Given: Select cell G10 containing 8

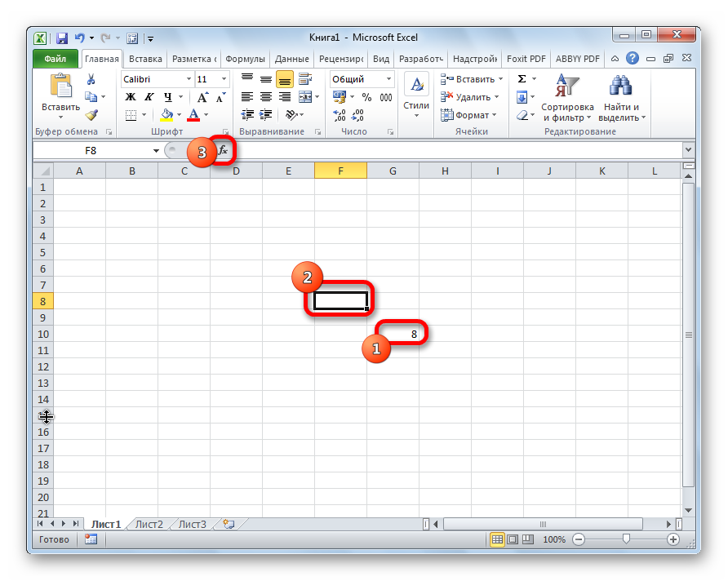Looking at the screenshot, I should point(393,334).
